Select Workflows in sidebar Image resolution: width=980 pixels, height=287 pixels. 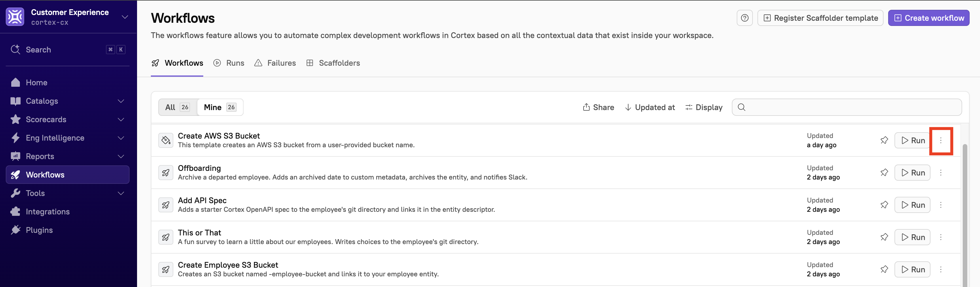click(68, 175)
